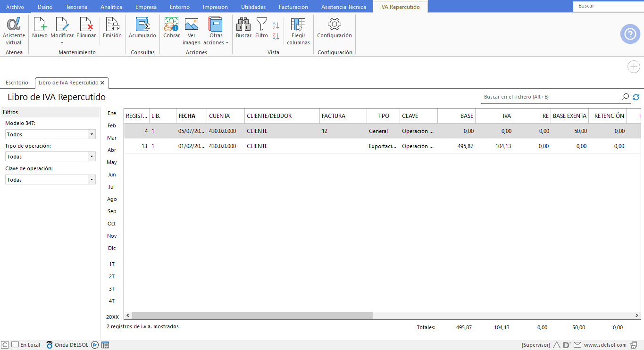Click the En Local status icon

click(15, 345)
